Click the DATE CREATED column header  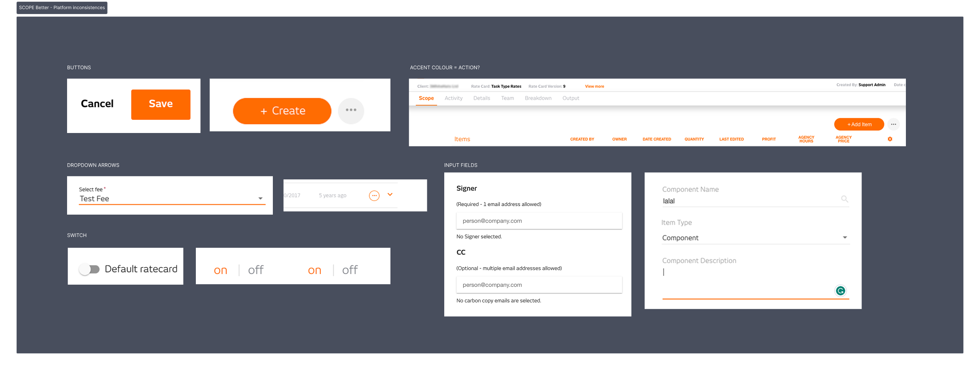tap(657, 140)
